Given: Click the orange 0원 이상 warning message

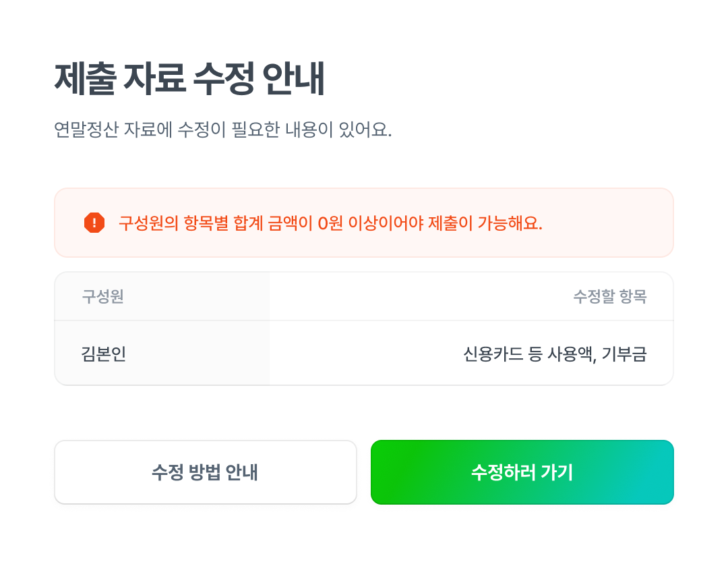Looking at the screenshot, I should (330, 223).
